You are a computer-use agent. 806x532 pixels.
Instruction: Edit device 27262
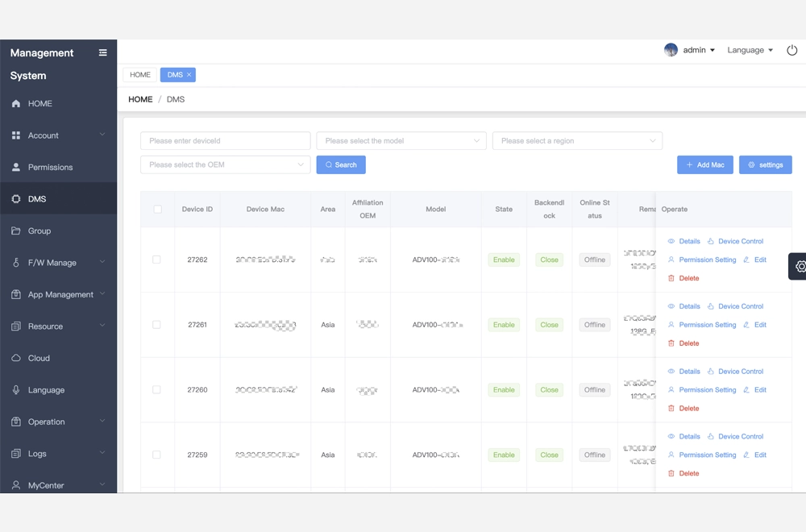pyautogui.click(x=754, y=260)
